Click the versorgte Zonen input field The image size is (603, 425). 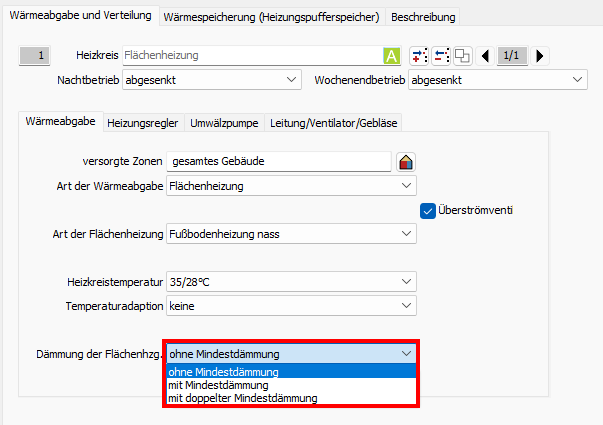click(x=278, y=161)
